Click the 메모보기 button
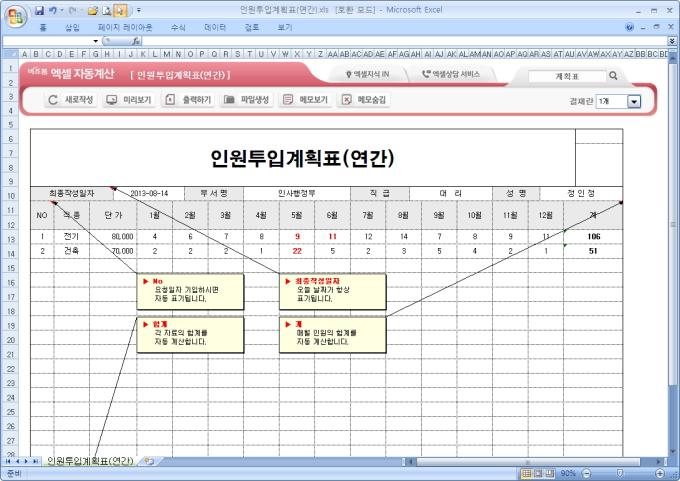This screenshot has height=481, width=680. click(x=305, y=100)
